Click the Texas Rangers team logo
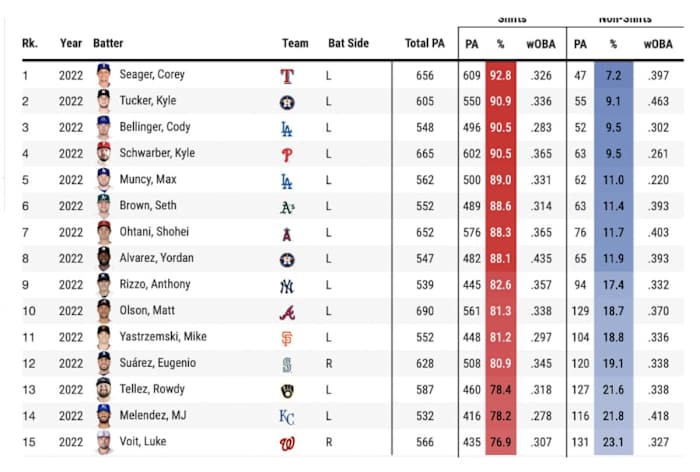Image resolution: width=700 pixels, height=472 pixels. 288,75
